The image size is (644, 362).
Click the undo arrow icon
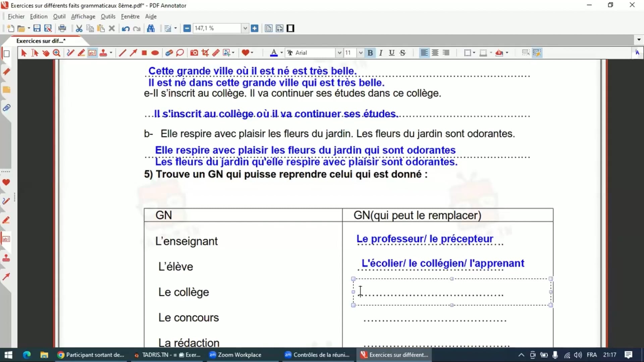coord(125,28)
